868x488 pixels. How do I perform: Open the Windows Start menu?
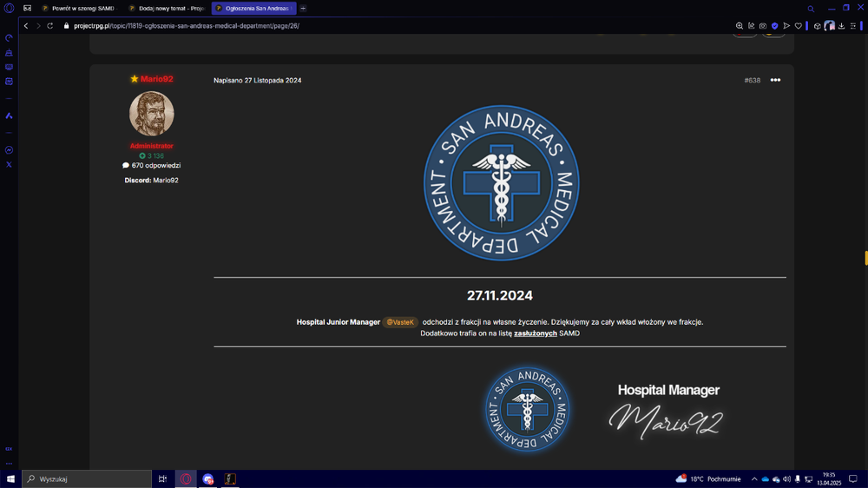click(10, 478)
